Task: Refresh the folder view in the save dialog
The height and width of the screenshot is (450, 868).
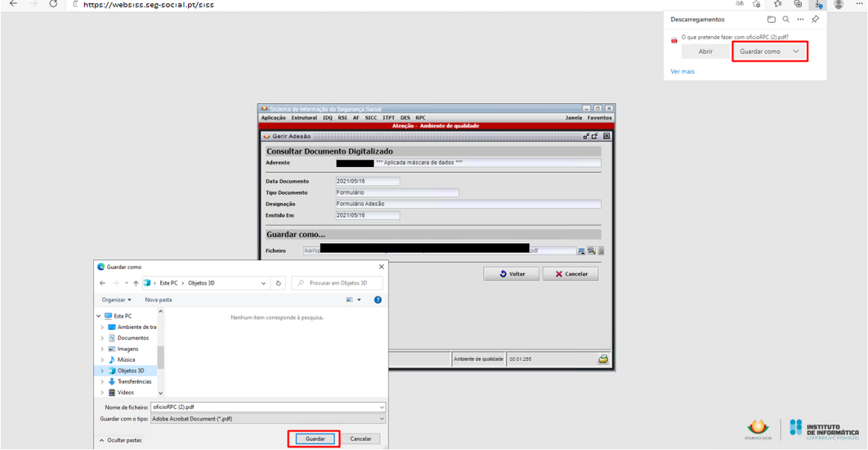Action: click(279, 283)
